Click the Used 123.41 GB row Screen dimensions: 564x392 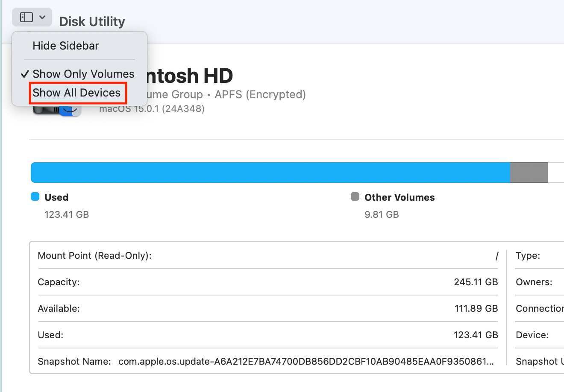pos(476,335)
